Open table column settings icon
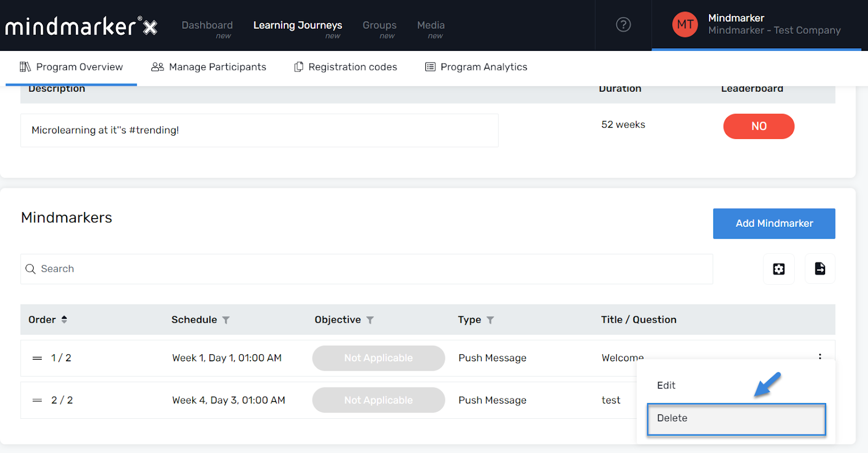The width and height of the screenshot is (868, 453). click(779, 269)
